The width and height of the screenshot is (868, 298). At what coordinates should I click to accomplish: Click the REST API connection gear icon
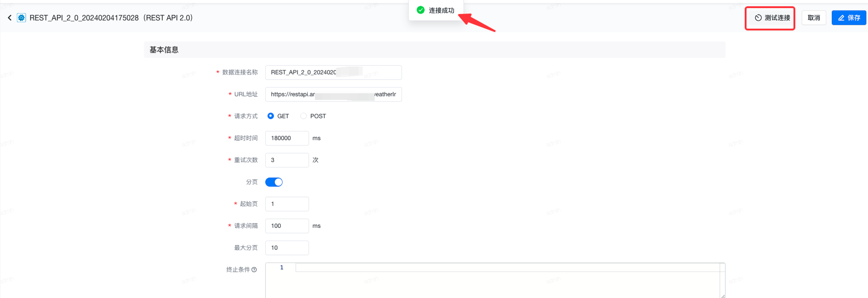21,18
